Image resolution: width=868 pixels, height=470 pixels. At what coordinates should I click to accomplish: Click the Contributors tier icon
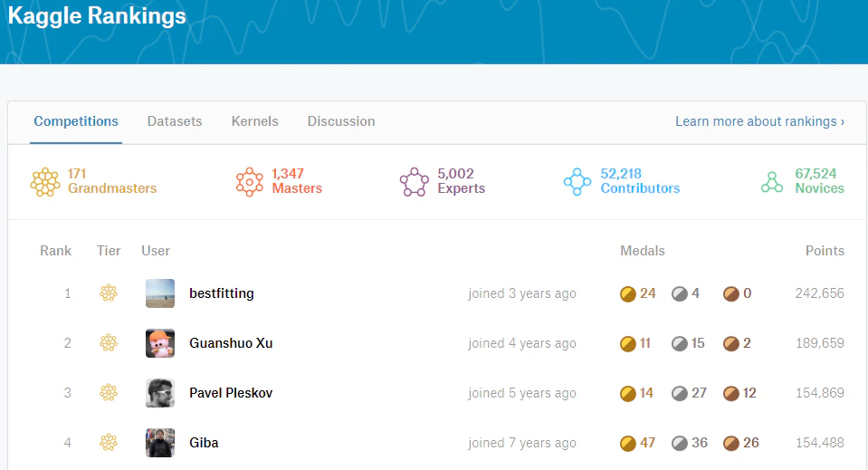[577, 182]
